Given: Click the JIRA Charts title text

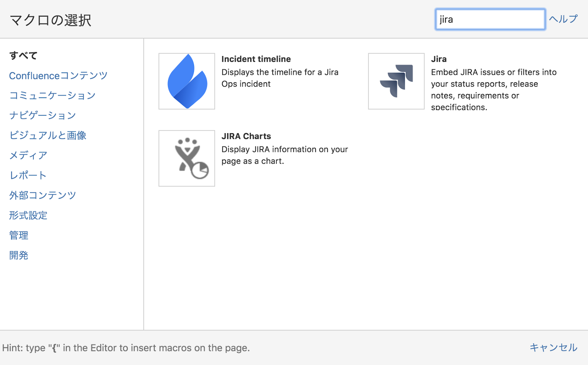Looking at the screenshot, I should pos(246,136).
